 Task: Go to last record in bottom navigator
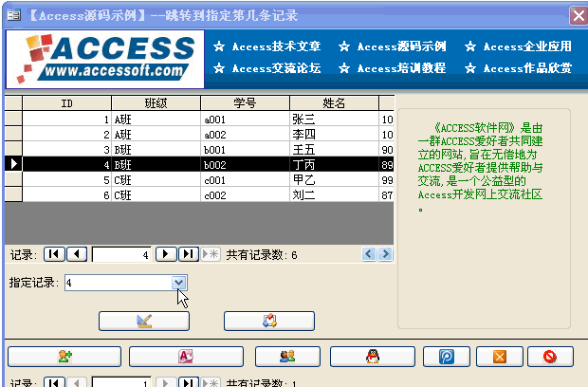(188, 382)
